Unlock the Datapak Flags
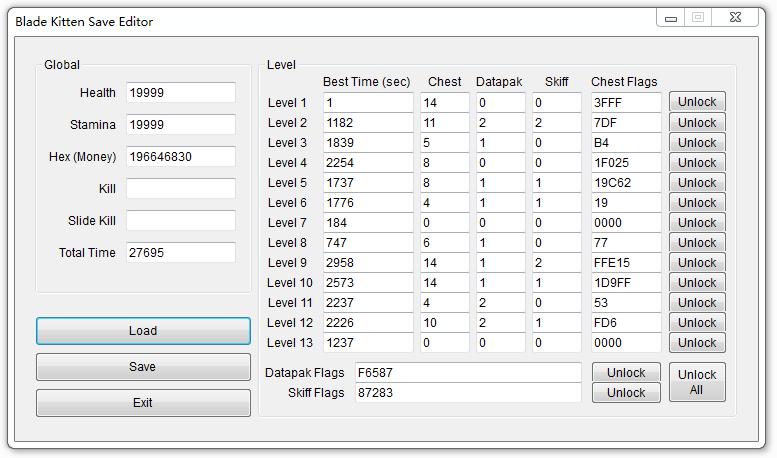This screenshot has width=777, height=458. tap(626, 372)
